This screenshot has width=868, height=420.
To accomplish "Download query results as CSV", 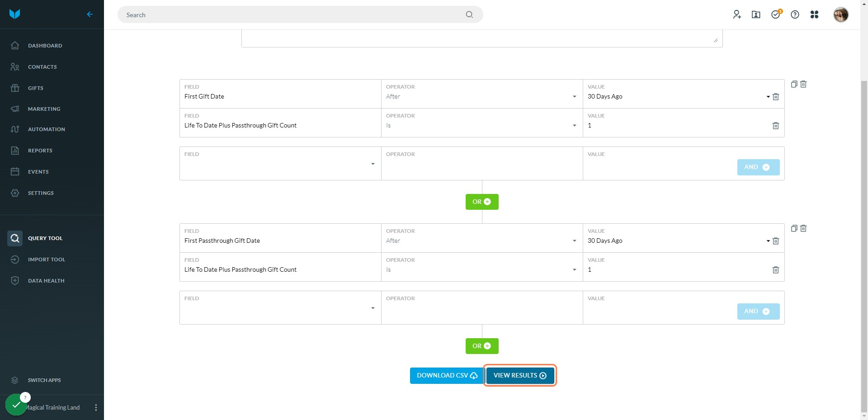I will point(446,375).
